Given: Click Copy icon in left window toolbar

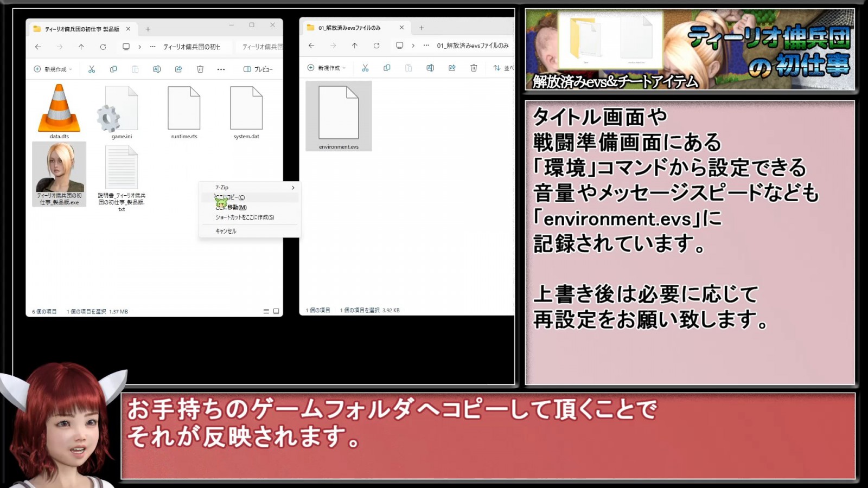Looking at the screenshot, I should tap(113, 69).
